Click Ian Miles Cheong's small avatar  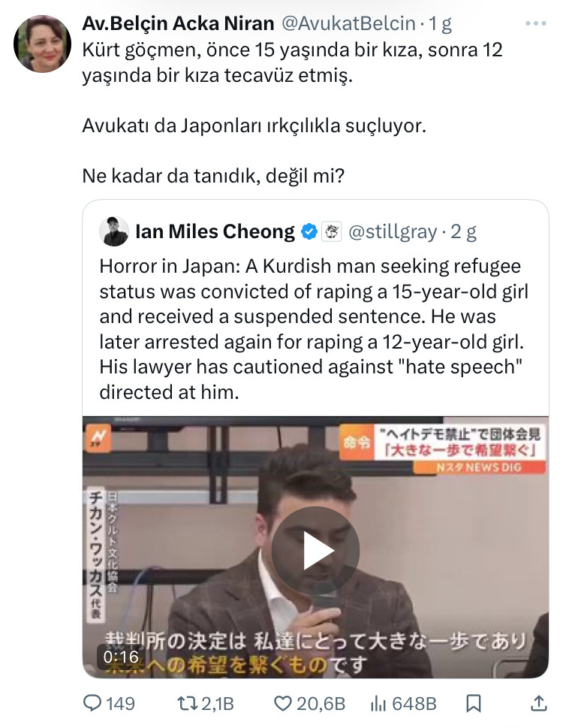[114, 231]
